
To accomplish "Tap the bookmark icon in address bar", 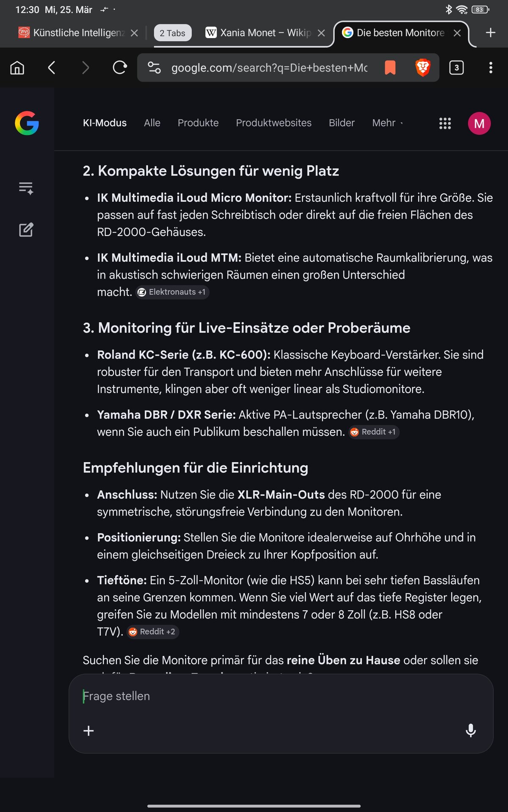I will pos(390,68).
